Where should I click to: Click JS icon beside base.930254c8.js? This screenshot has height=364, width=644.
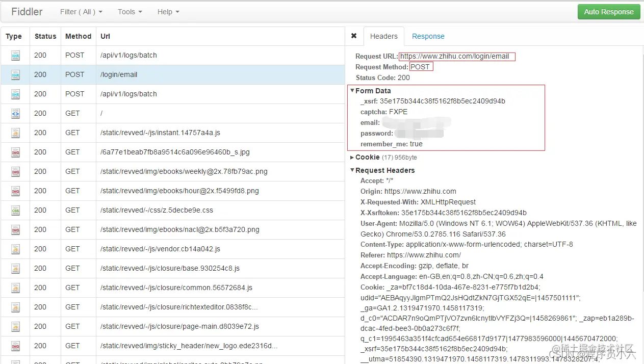point(15,269)
